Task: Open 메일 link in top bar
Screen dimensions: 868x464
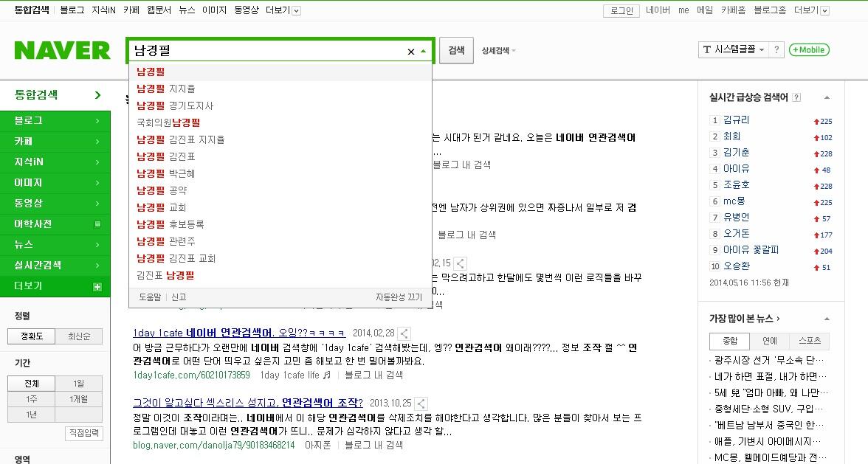Action: (705, 10)
